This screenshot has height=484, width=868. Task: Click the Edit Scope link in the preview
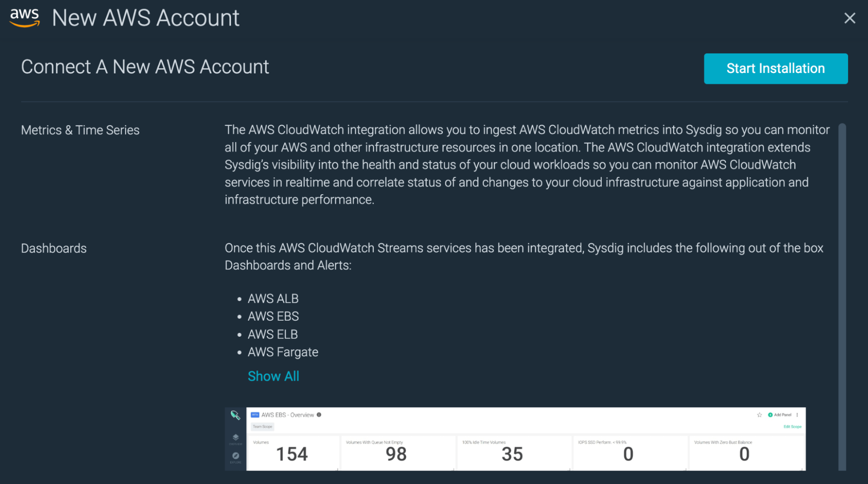click(793, 427)
